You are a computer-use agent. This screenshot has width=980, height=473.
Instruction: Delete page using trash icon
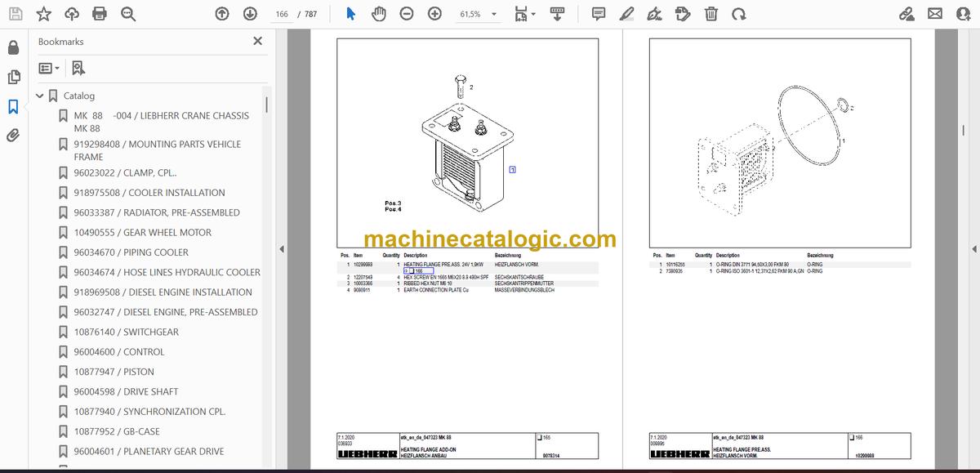tap(711, 14)
